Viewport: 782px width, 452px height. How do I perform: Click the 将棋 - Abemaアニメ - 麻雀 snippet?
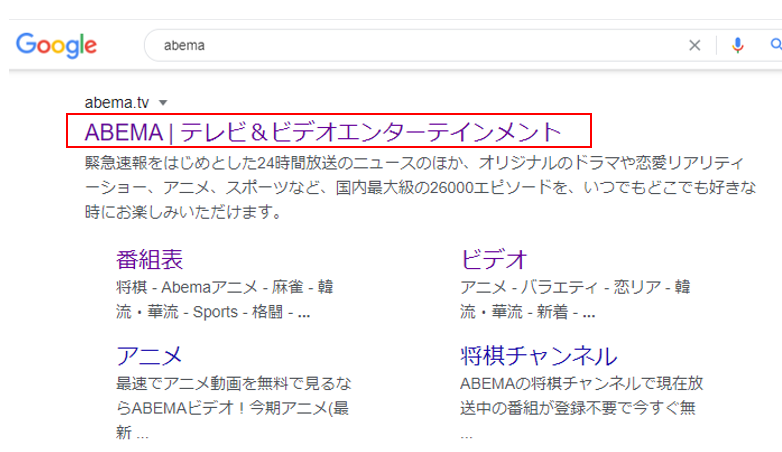point(224,299)
